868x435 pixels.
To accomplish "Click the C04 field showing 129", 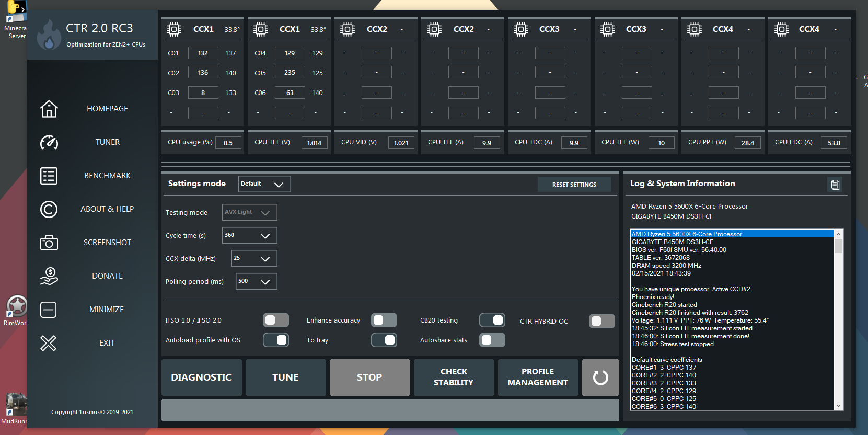I will [290, 53].
